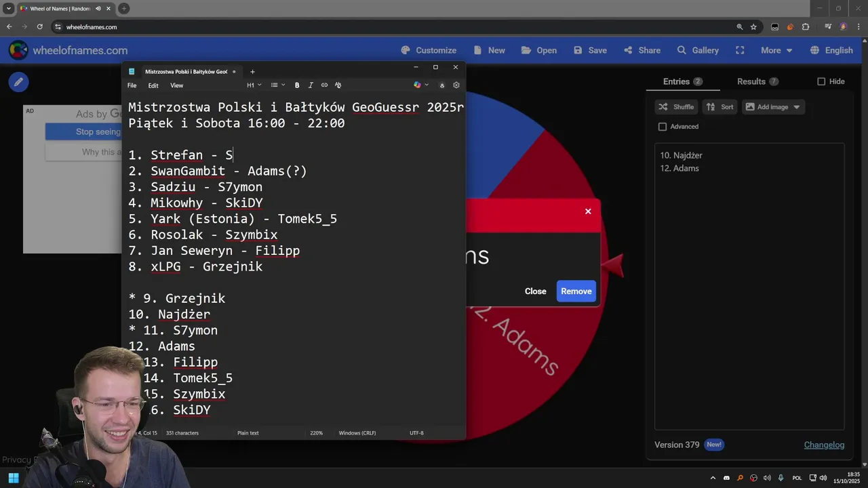Enter fullscreen mode on the wheel site
The image size is (868, 488).
(x=740, y=50)
